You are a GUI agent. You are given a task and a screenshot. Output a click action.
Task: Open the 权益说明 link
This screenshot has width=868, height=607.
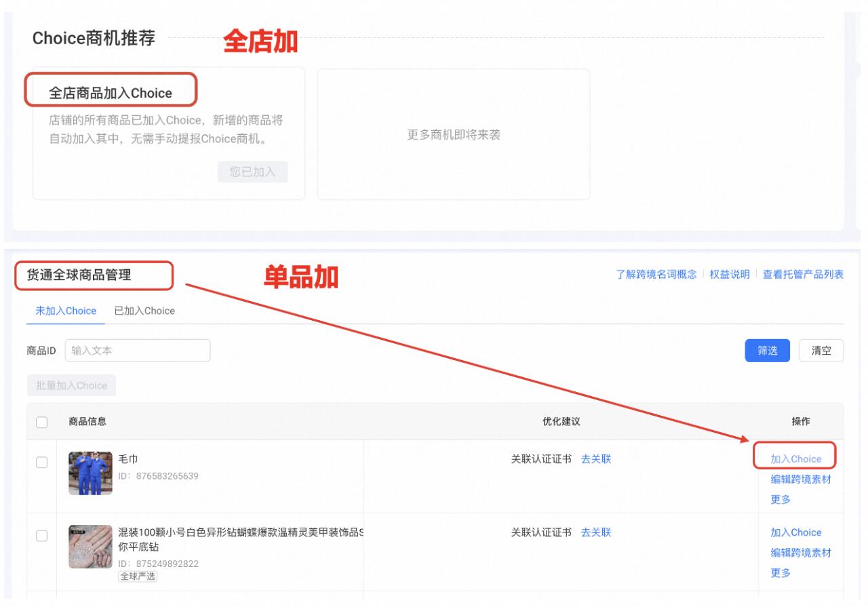pos(730,274)
